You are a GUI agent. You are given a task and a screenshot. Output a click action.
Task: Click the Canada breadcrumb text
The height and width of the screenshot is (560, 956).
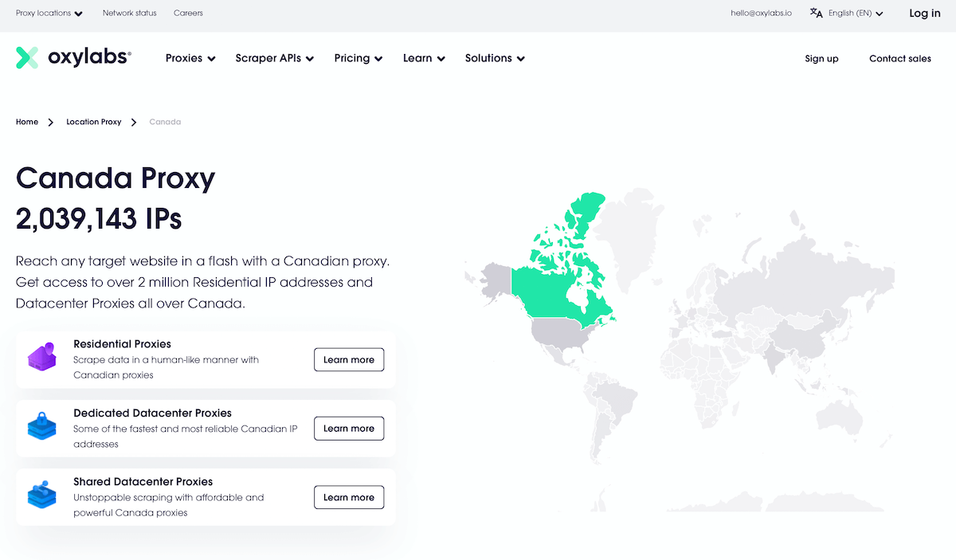pyautogui.click(x=165, y=122)
